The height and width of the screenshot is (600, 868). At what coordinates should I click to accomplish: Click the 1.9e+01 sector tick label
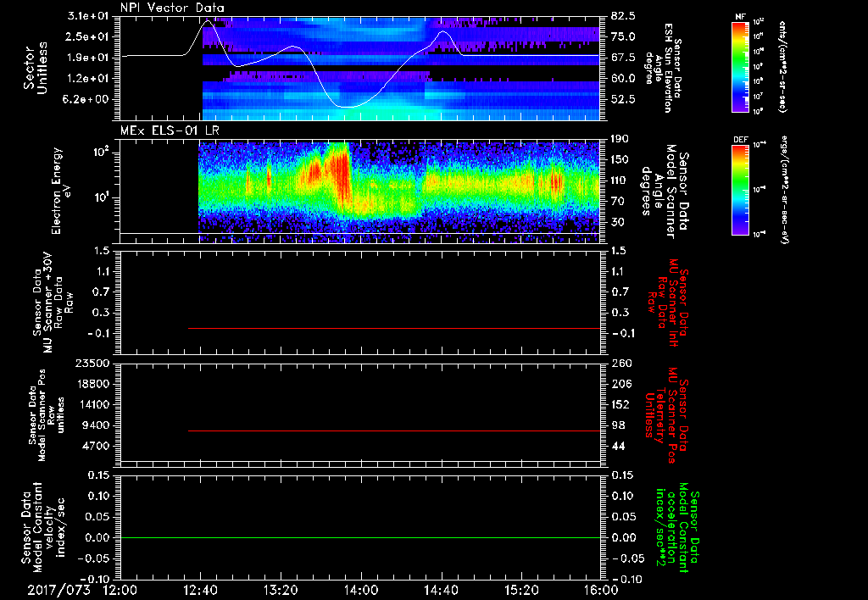point(87,58)
